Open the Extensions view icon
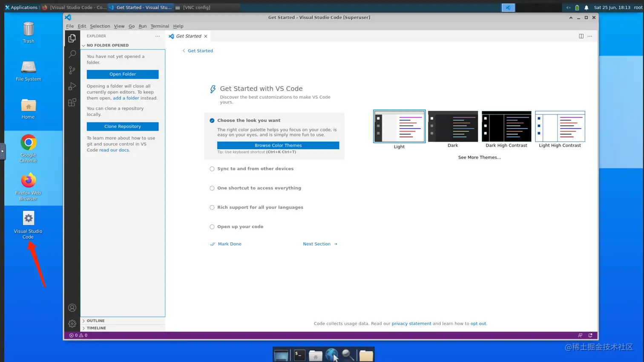This screenshot has width=644, height=362. click(72, 102)
